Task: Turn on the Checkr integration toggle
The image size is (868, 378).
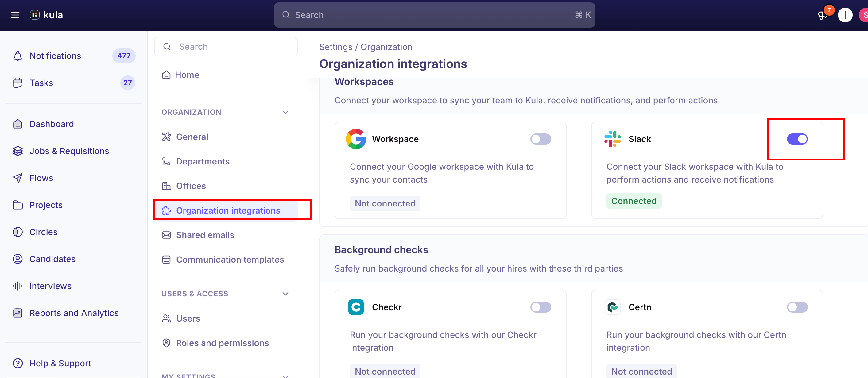Action: pos(541,307)
